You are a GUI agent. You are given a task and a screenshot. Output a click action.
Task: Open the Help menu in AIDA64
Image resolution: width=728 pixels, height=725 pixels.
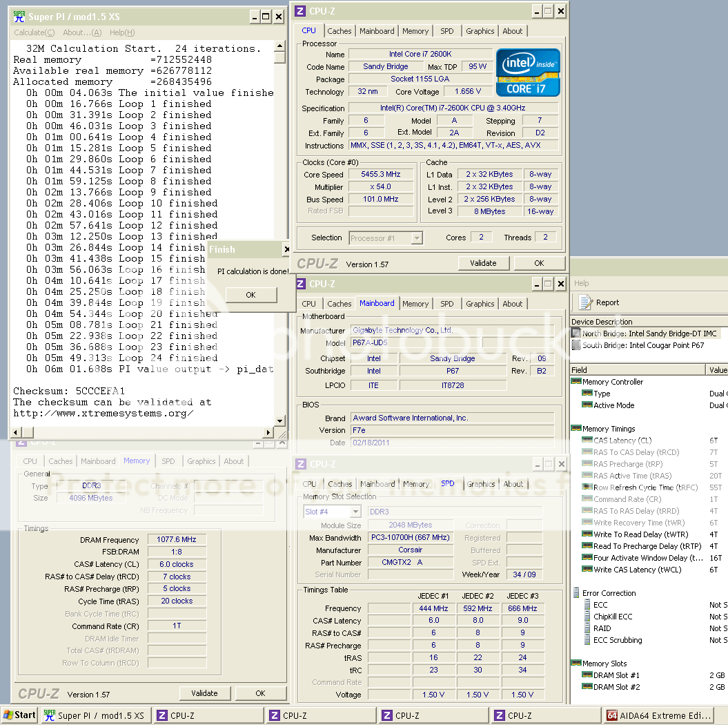pyautogui.click(x=582, y=283)
